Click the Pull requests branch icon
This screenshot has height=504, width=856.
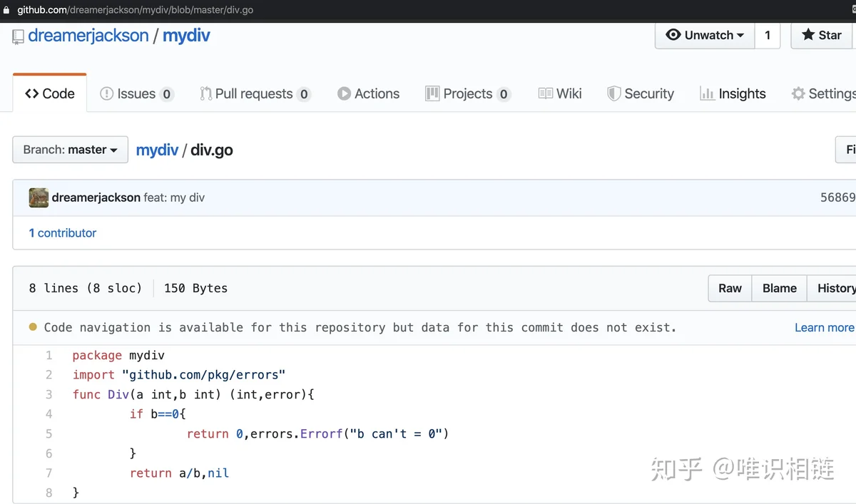[205, 93]
